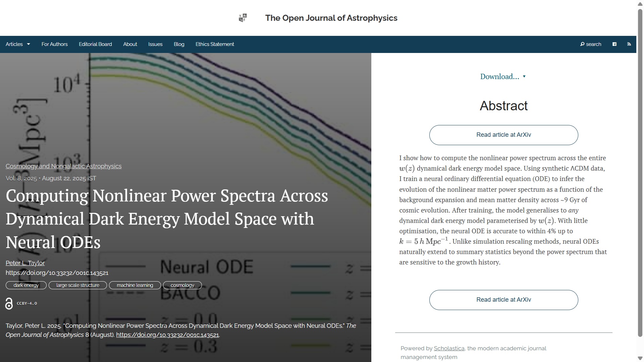Expand the Articles dropdown menu
The height and width of the screenshot is (362, 644).
click(18, 44)
